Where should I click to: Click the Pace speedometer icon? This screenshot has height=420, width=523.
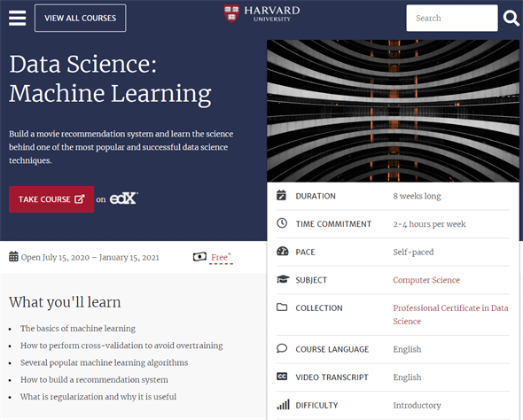(x=282, y=251)
